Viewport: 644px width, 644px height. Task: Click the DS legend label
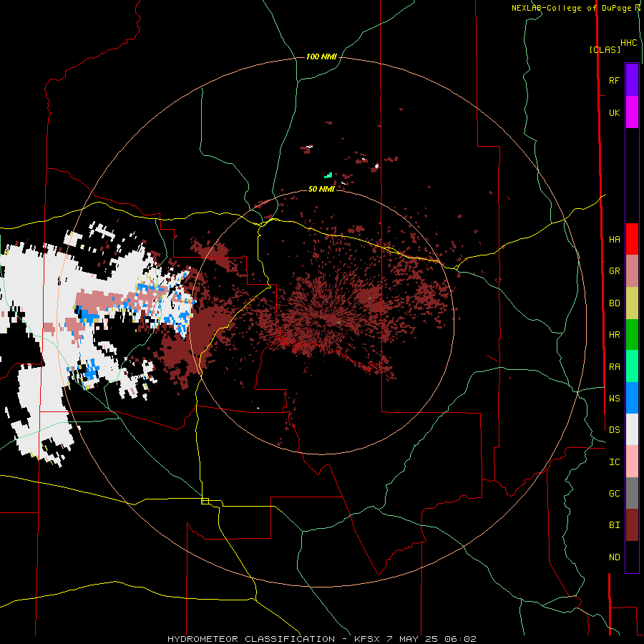coord(614,429)
